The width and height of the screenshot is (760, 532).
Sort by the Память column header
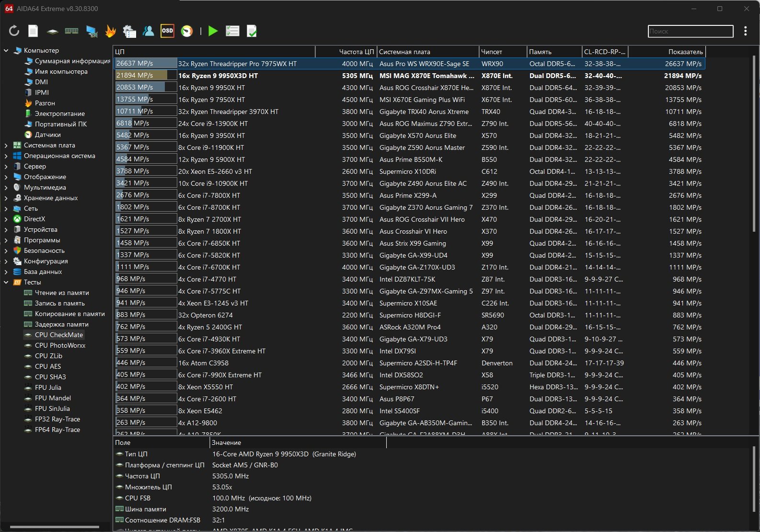(554, 52)
